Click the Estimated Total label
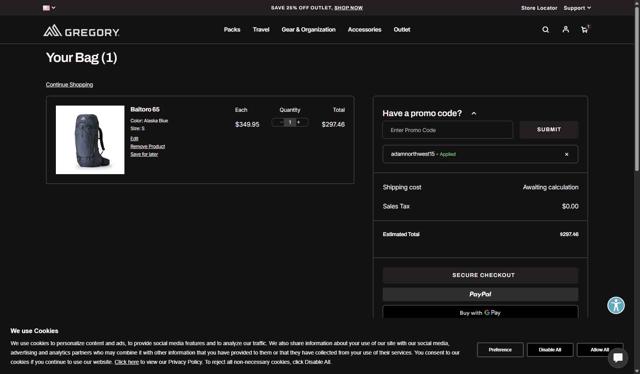The height and width of the screenshot is (374, 640). [x=401, y=234]
